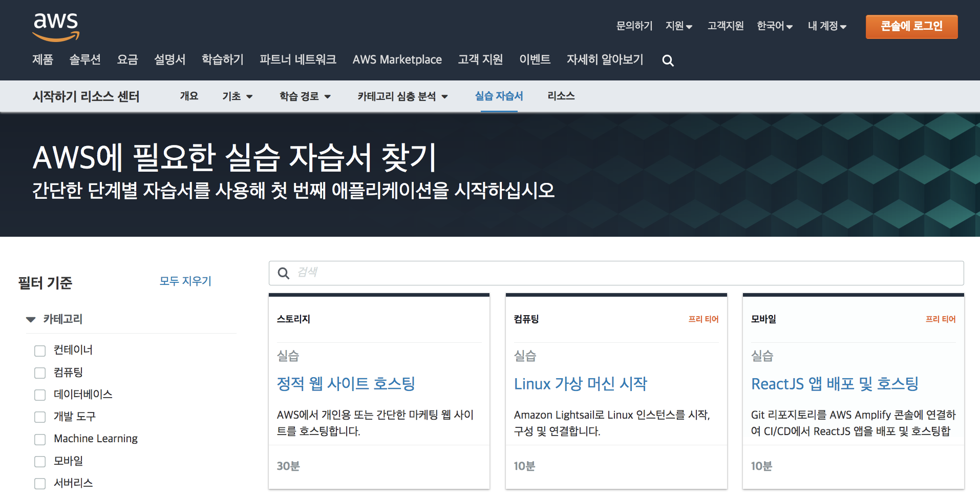Expand the 카테고리 심층 분석 dropdown
Viewport: 980px width, 495px height.
click(403, 96)
